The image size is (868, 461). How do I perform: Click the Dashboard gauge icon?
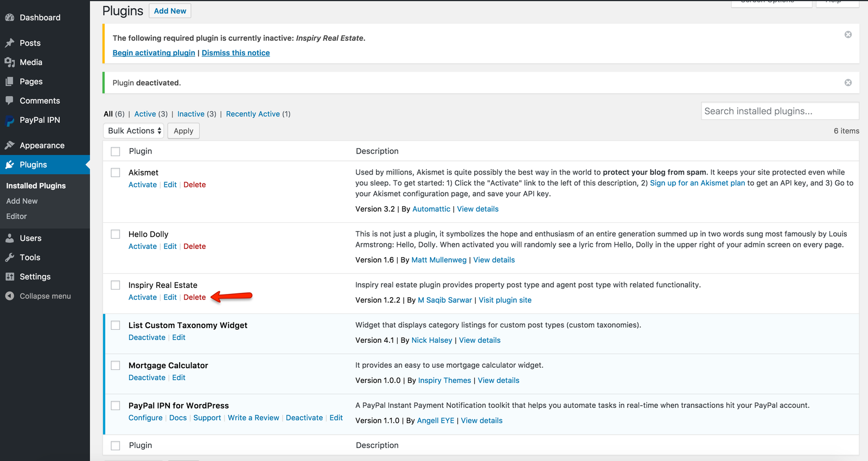point(9,17)
